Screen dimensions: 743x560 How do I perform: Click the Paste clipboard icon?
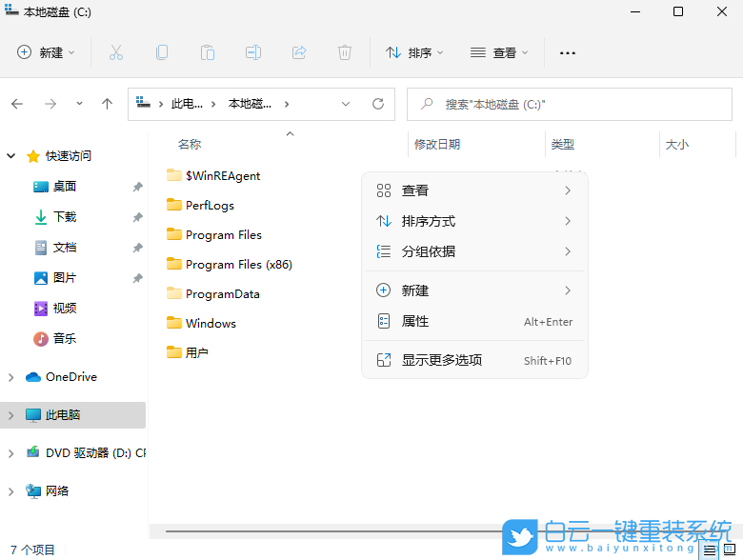pos(208,52)
